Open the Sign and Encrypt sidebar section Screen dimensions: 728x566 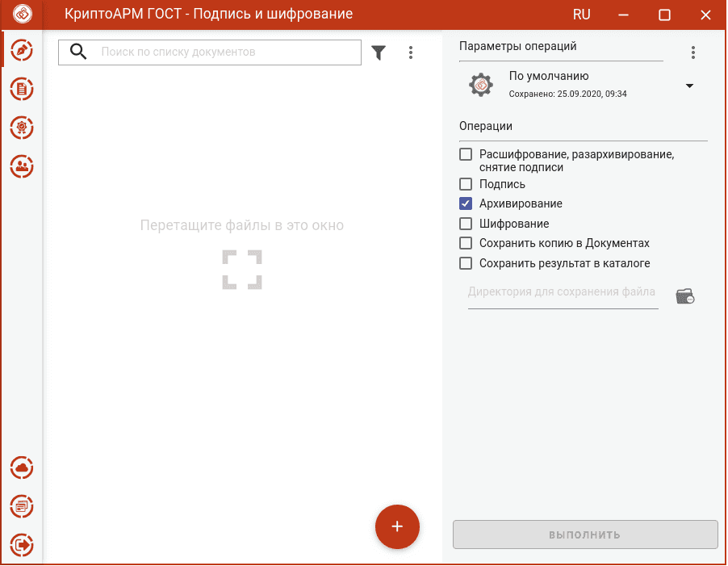pos(22,50)
